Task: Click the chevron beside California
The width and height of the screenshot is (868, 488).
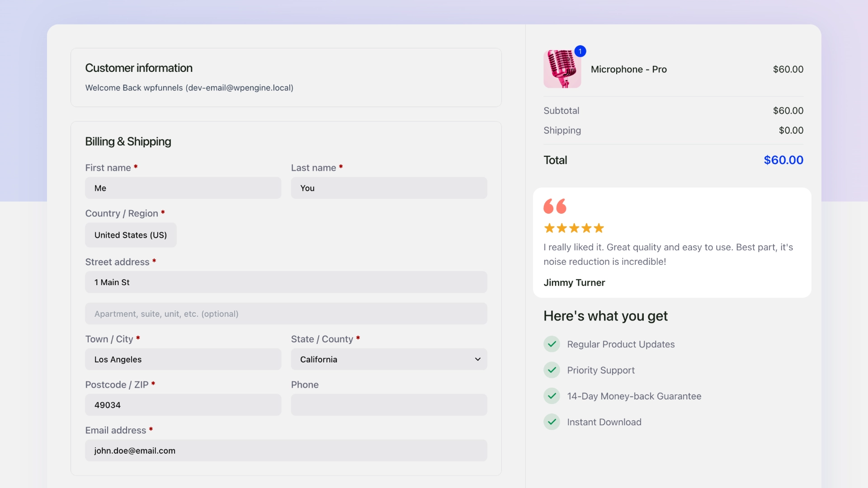Action: coord(477,359)
